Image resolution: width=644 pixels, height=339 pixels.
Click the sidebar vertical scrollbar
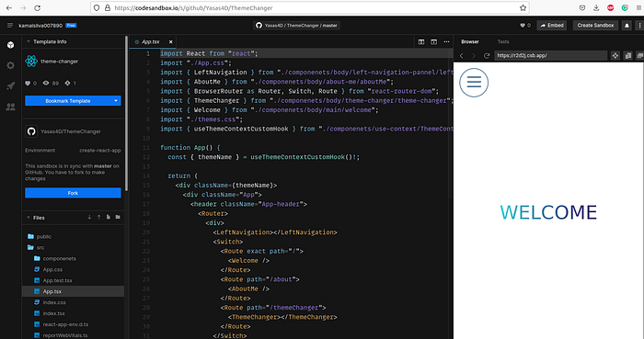[x=127, y=113]
